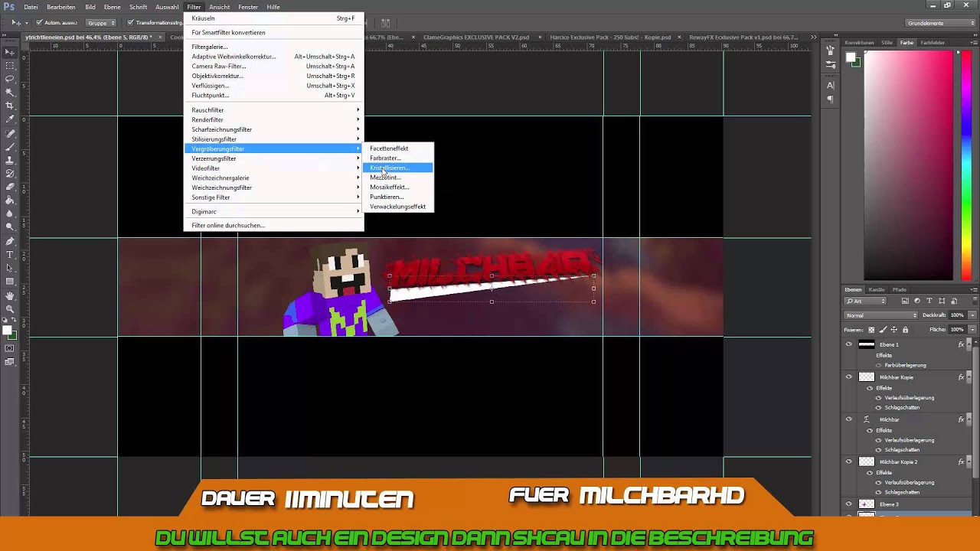
Task: Hide the Milchbar text layer
Action: click(848, 419)
